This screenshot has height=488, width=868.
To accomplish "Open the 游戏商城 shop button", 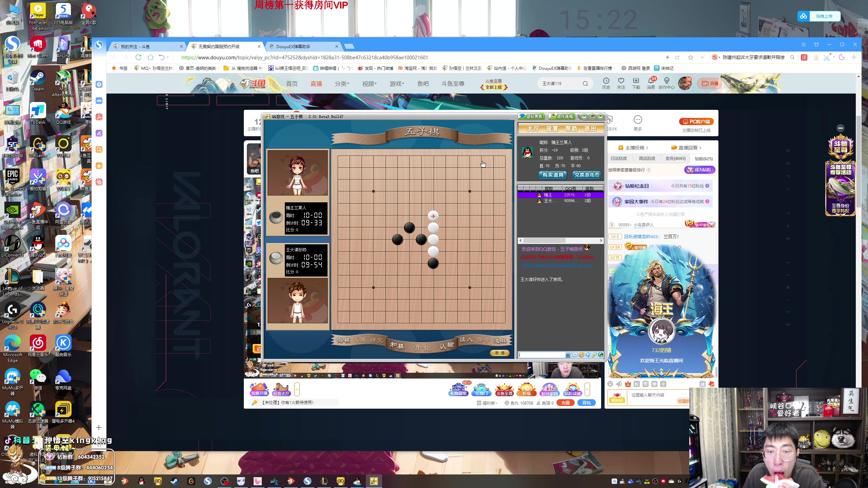I will [x=561, y=117].
